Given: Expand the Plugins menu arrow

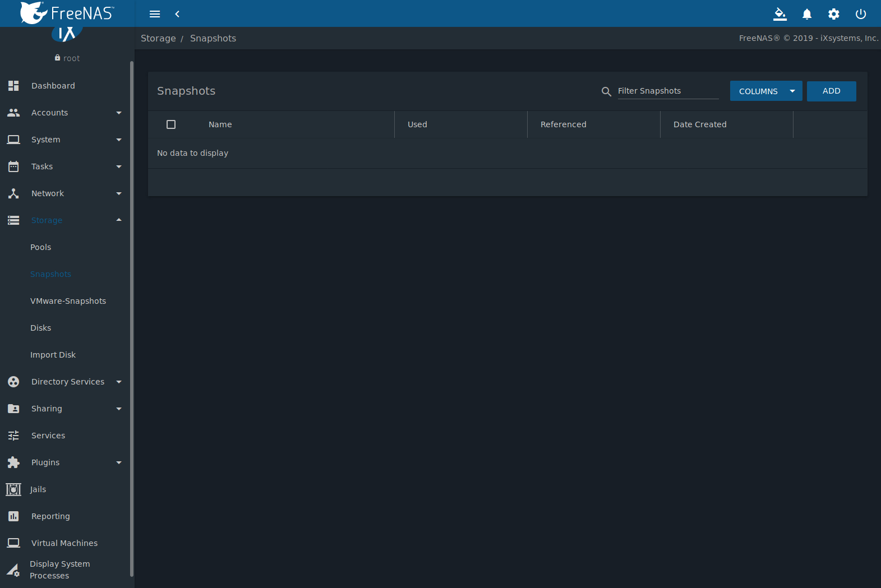Looking at the screenshot, I should pyautogui.click(x=119, y=462).
